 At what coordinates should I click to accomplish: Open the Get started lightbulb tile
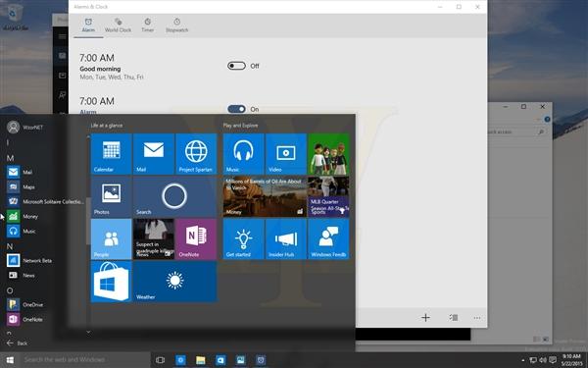click(x=243, y=239)
